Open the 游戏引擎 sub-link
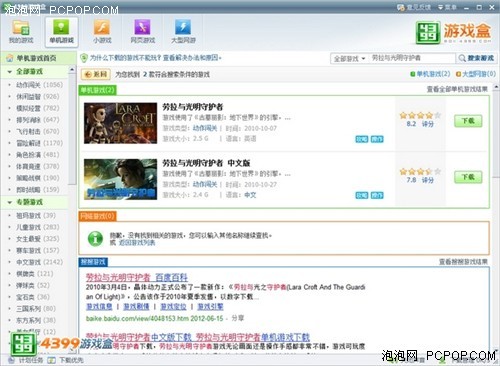The width and height of the screenshot is (500, 366). (210, 307)
